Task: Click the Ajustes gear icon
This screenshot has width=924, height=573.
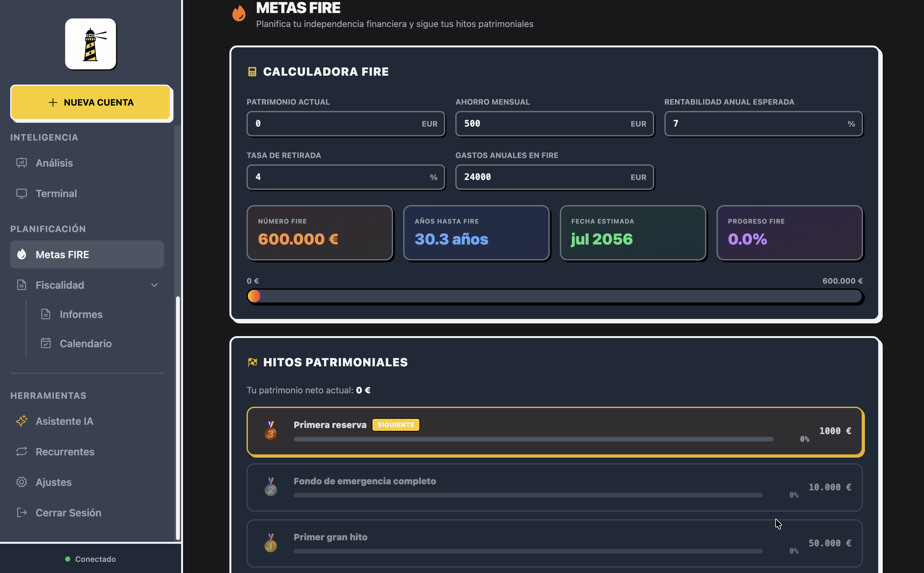Action: [x=22, y=482]
